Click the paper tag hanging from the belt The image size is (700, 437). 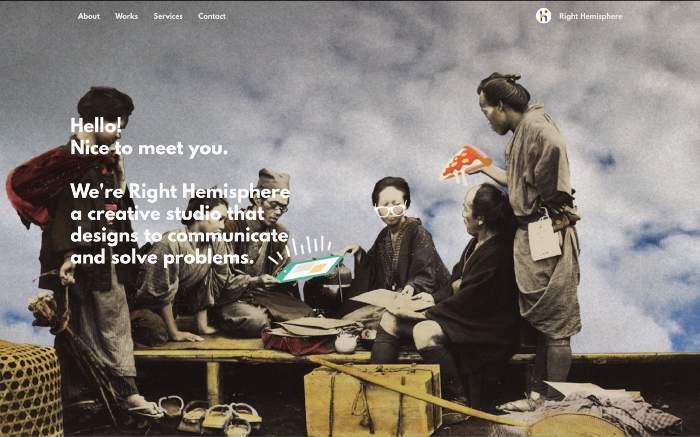click(x=544, y=238)
